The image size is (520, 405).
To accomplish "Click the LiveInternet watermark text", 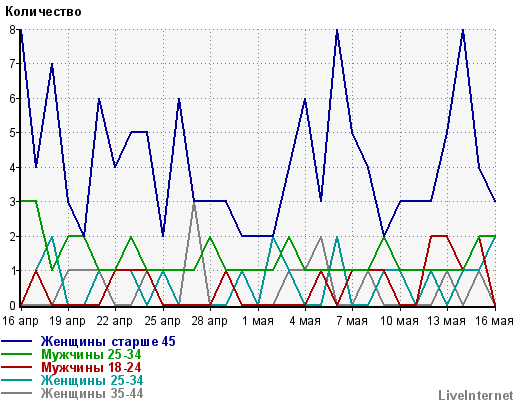I will point(476,395).
